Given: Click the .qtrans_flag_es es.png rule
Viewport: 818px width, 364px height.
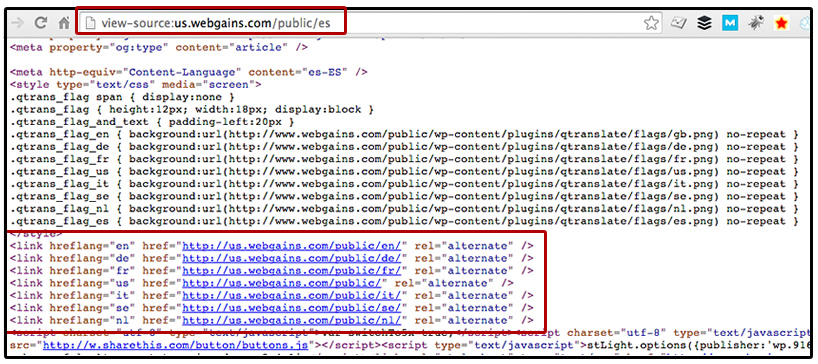Looking at the screenshot, I should coord(404,222).
